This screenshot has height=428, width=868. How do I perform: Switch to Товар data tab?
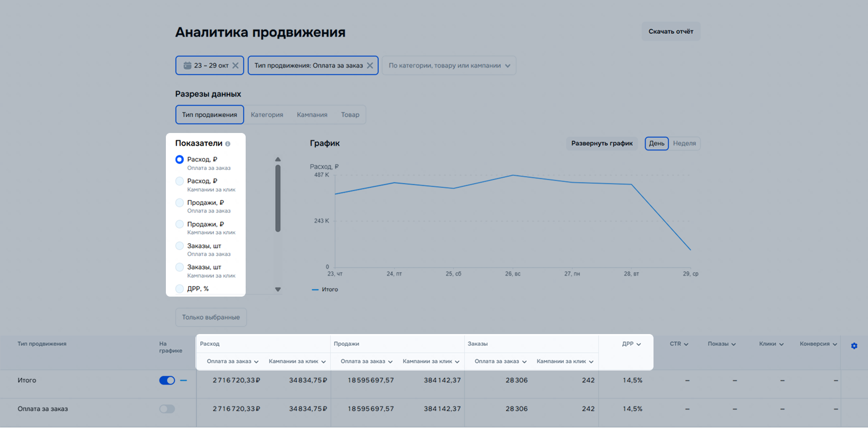[350, 115]
